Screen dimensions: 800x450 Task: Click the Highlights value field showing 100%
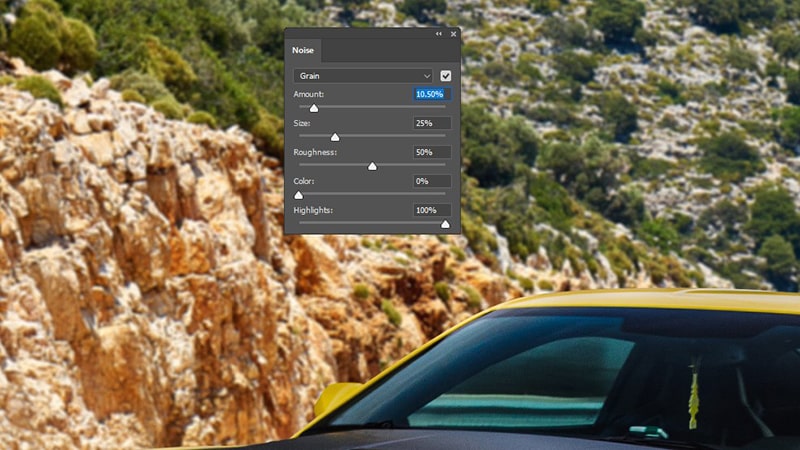click(x=432, y=210)
